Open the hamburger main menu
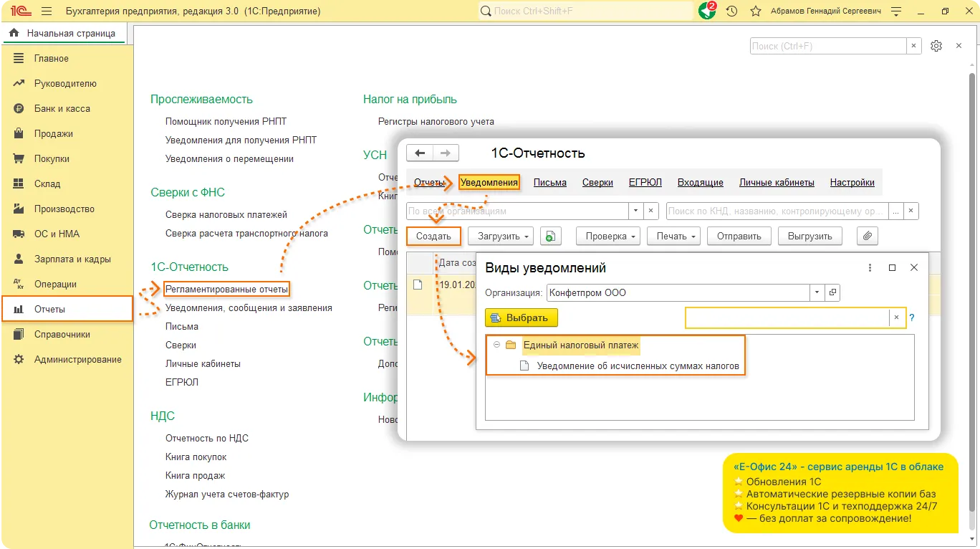 [x=47, y=11]
